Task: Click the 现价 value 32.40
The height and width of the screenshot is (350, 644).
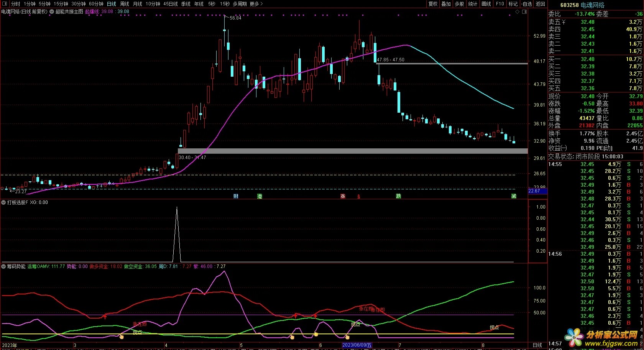Action: (588, 96)
